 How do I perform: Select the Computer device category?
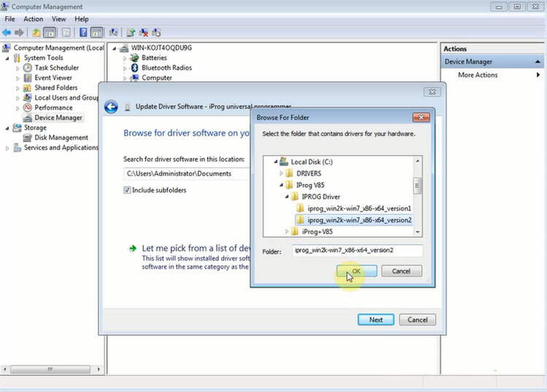(157, 78)
